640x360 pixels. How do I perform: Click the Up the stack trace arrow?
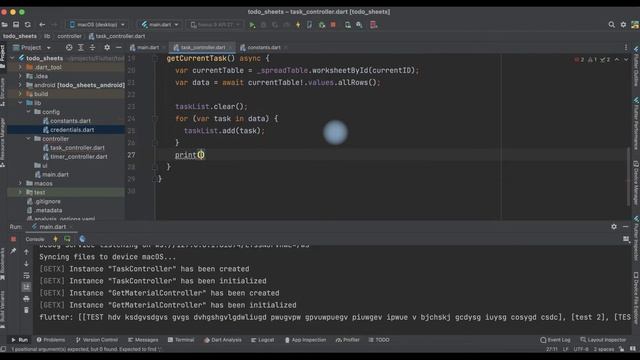[x=27, y=252]
